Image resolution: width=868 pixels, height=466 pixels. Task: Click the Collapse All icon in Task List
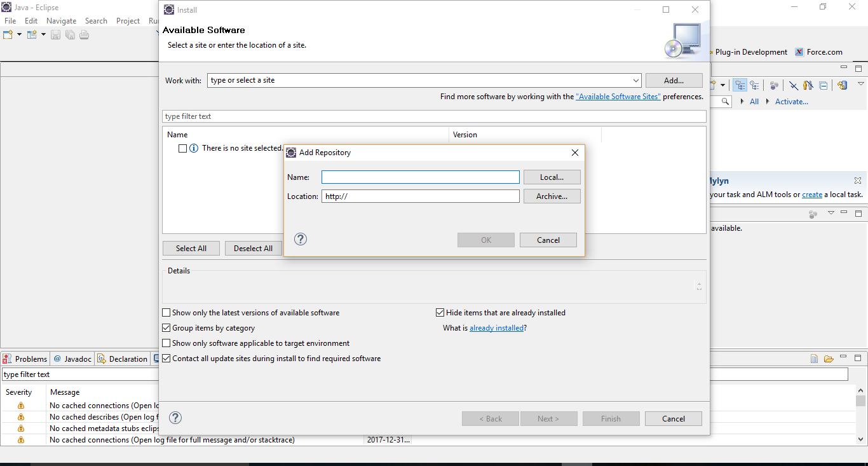pyautogui.click(x=824, y=85)
